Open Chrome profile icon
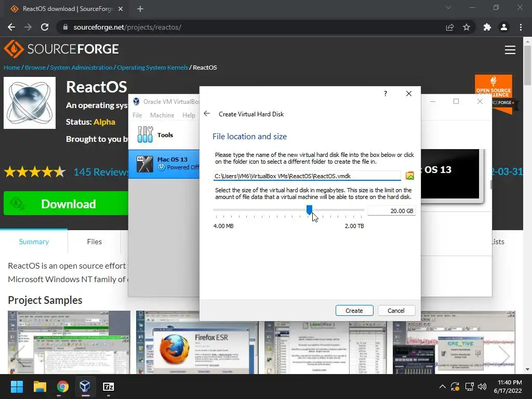 504,27
